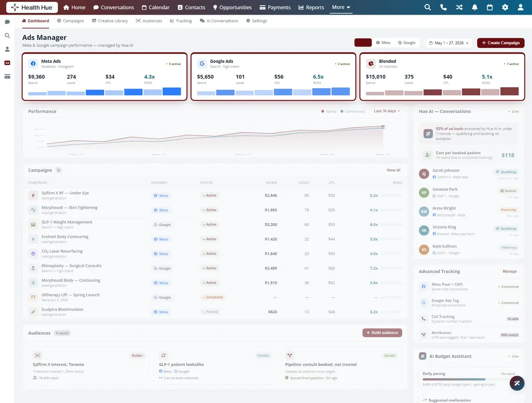This screenshot has height=403, width=532.
Task: Open the gear settings icon in top bar
Action: [x=505, y=7]
